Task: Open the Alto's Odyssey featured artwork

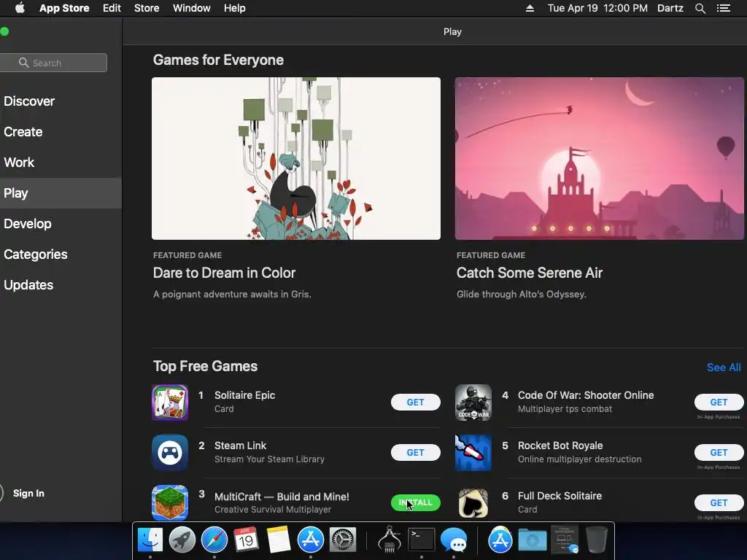Action: 600,158
